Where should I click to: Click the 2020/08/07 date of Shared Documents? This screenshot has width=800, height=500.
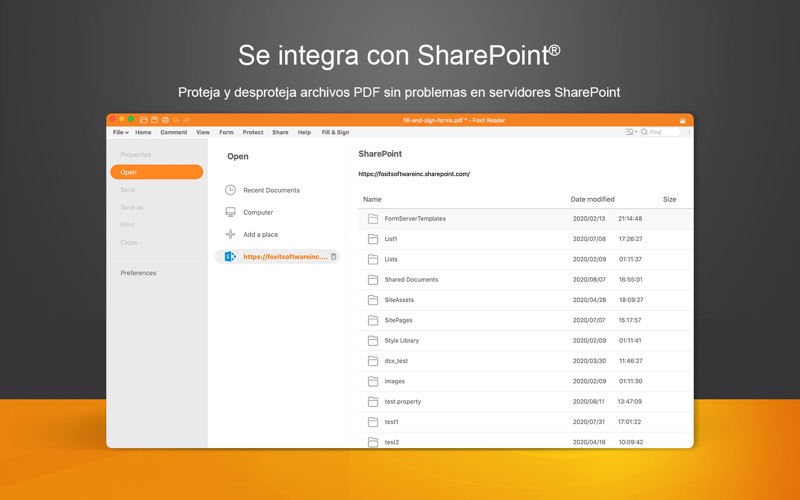(589, 280)
